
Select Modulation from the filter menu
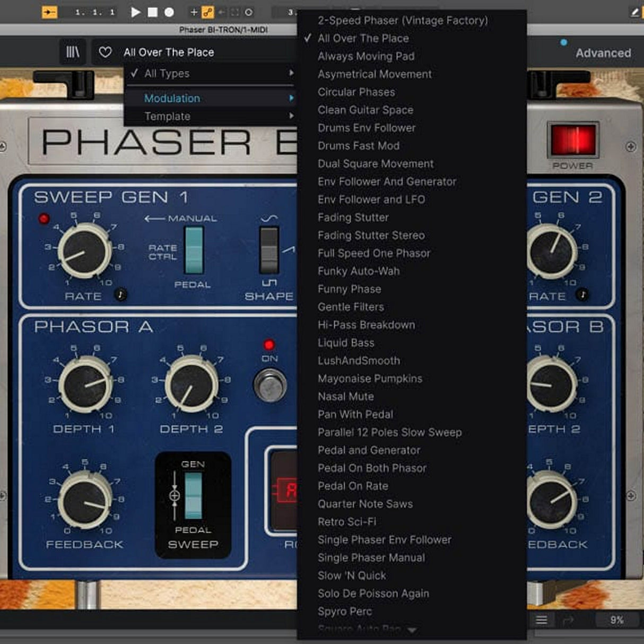click(x=172, y=98)
